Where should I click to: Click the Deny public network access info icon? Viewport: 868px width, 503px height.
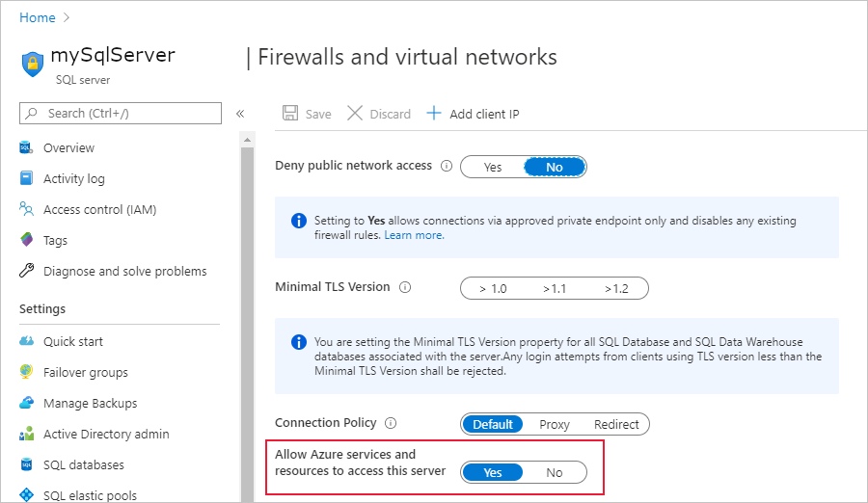[446, 166]
